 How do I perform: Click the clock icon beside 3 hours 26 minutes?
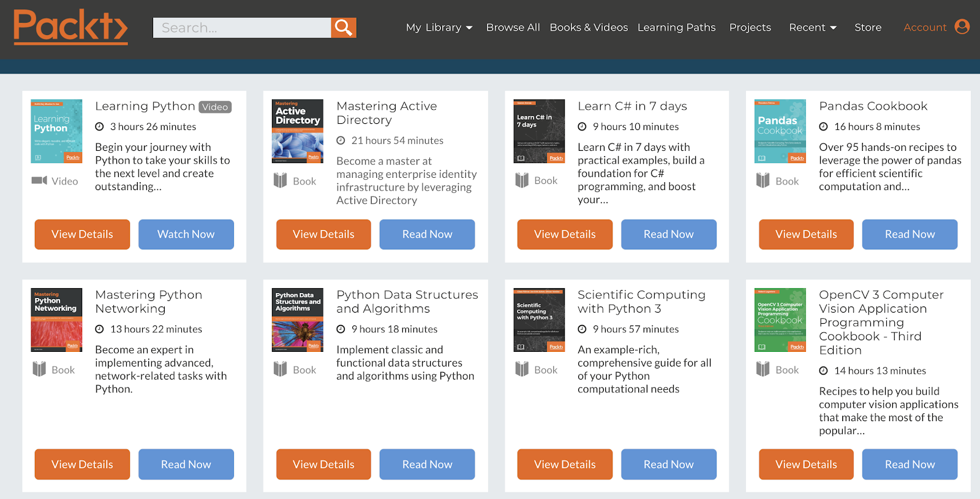click(99, 127)
